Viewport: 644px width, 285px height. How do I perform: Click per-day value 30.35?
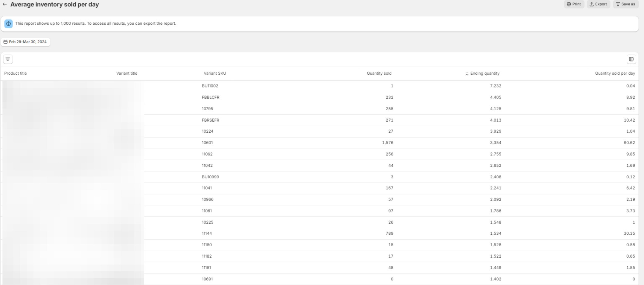tap(629, 233)
